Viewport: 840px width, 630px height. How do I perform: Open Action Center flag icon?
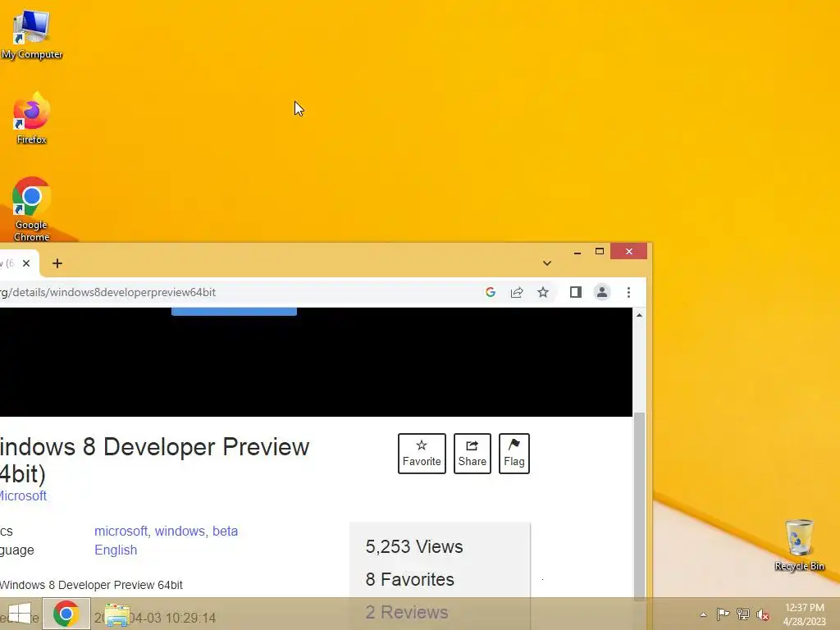pyautogui.click(x=723, y=614)
